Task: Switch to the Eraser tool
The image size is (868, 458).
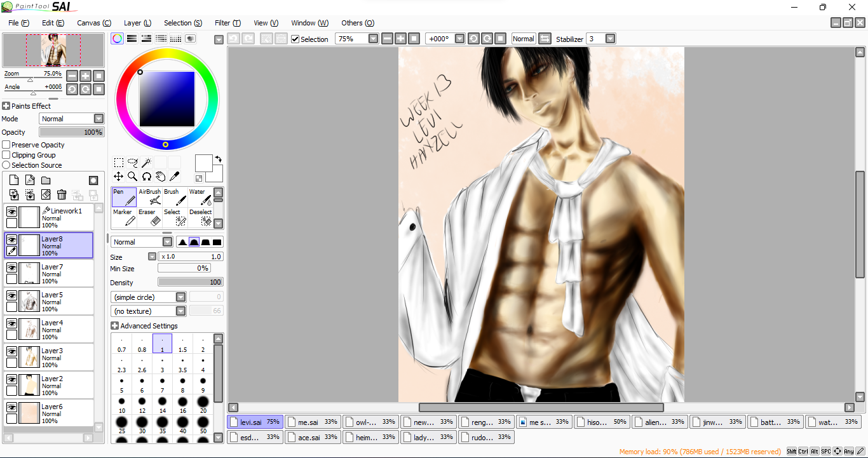Action: tap(149, 218)
